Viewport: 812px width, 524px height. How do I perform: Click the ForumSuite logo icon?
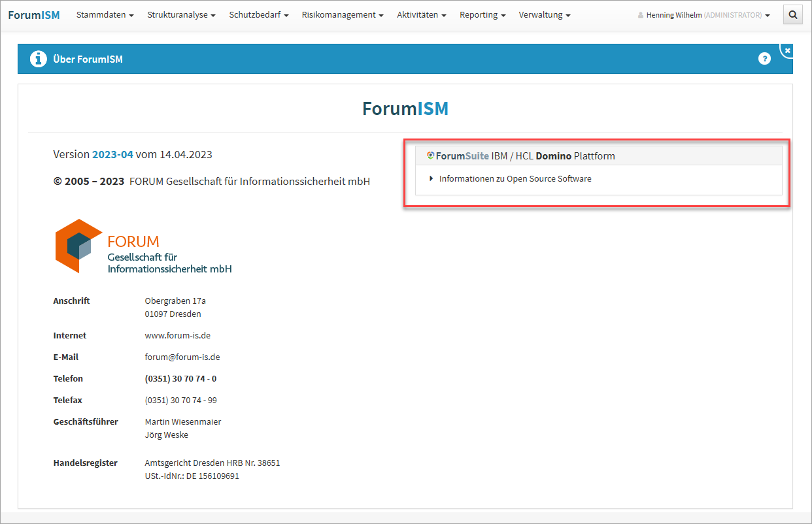(x=430, y=156)
